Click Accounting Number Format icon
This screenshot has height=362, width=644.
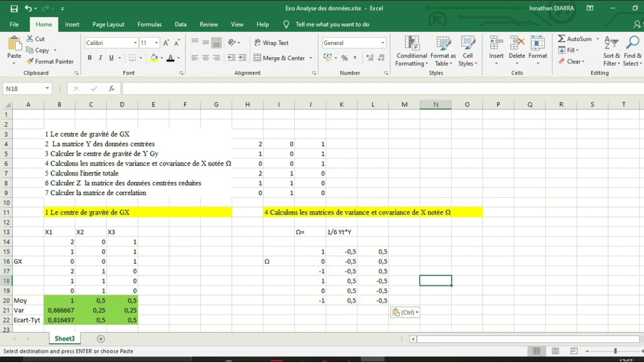pyautogui.click(x=329, y=58)
